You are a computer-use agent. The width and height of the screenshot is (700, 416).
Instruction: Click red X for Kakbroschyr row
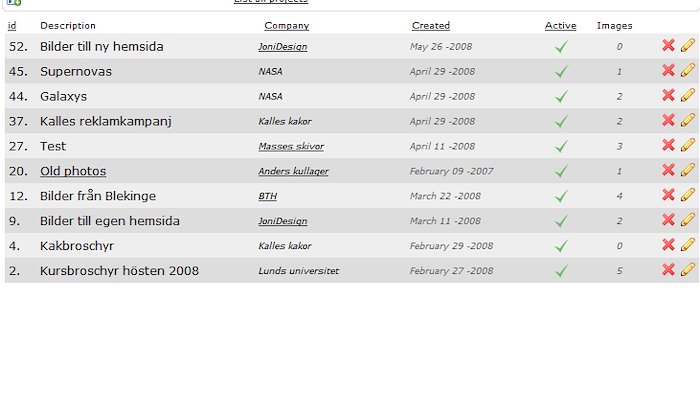point(668,245)
